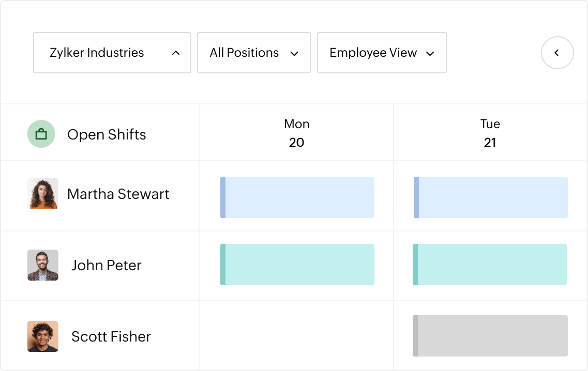The image size is (588, 371).
Task: Click Martha Stewart's profile photo
Action: 42,194
